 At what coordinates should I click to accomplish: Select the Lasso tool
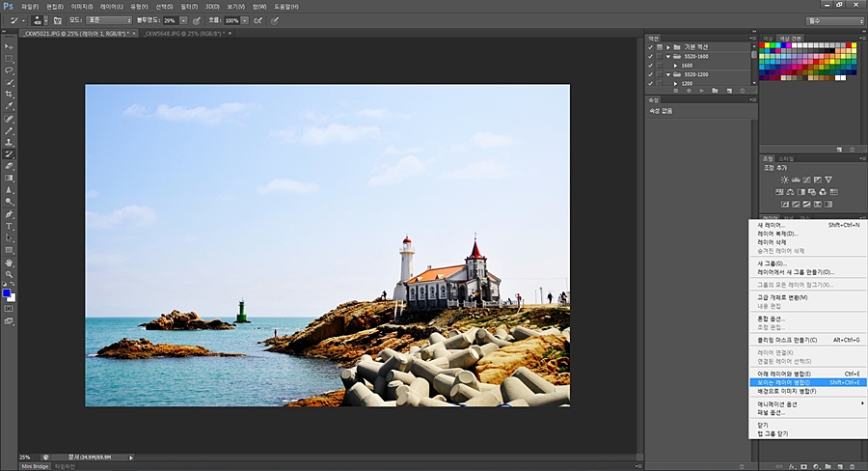9,70
